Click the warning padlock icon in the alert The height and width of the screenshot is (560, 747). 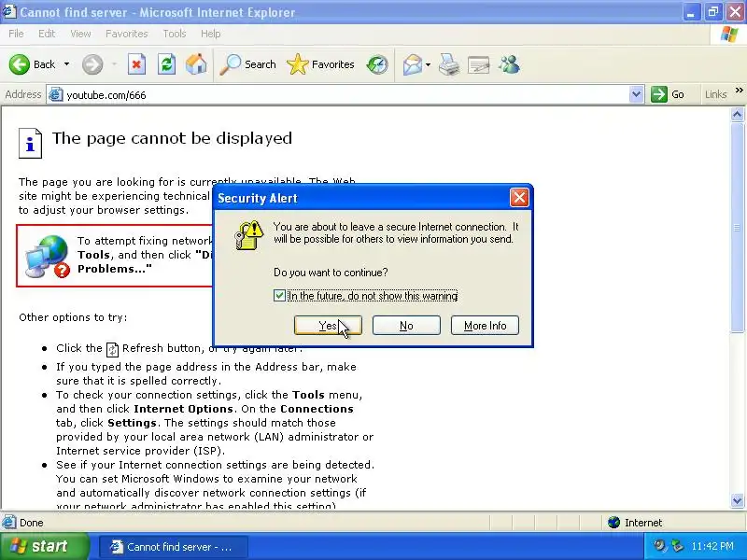pos(248,235)
